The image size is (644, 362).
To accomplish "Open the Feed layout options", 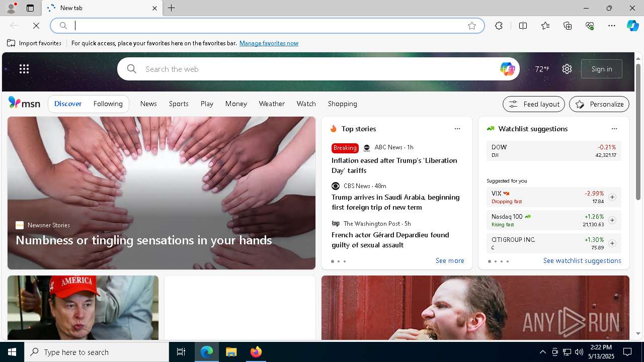I will click(534, 104).
